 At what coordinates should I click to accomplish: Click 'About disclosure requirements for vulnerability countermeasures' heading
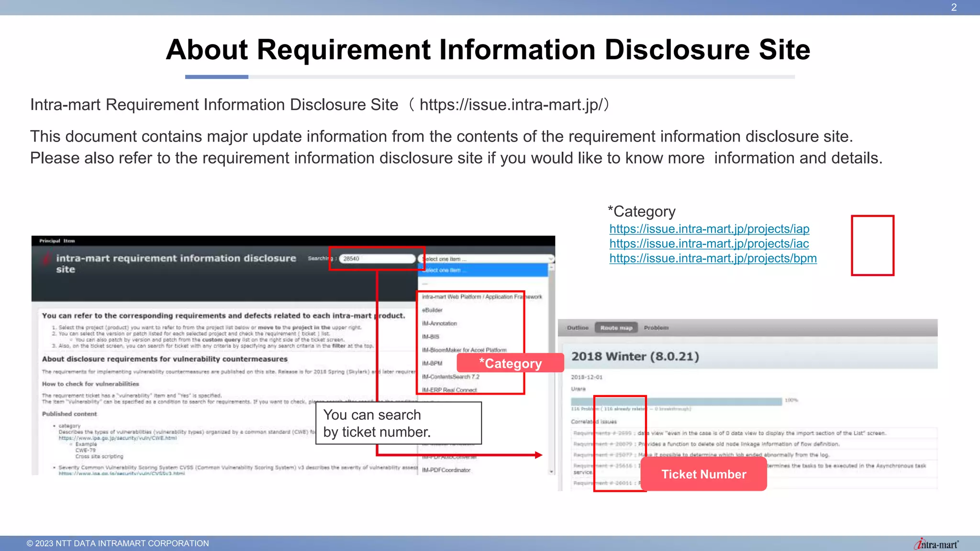165,359
